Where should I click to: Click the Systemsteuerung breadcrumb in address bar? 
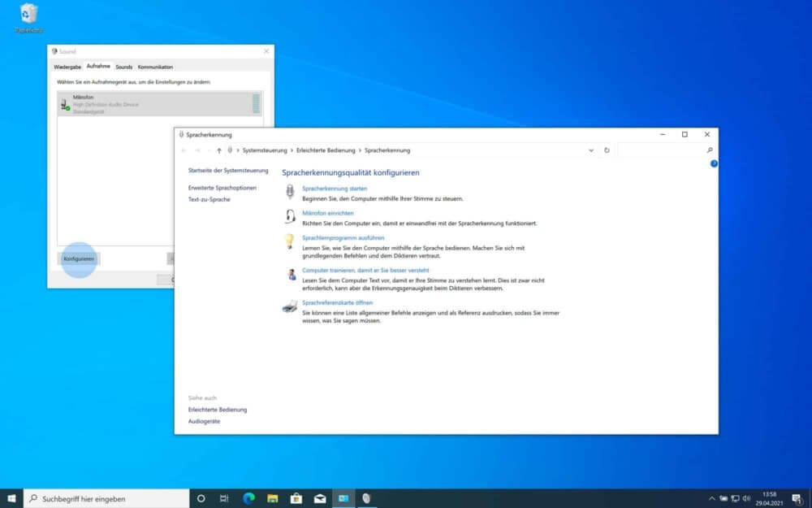[265, 150]
